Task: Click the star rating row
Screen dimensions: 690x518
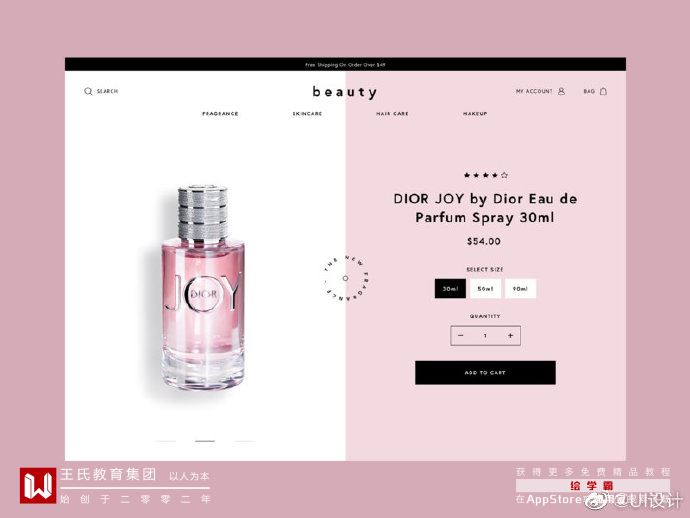Action: (x=485, y=175)
